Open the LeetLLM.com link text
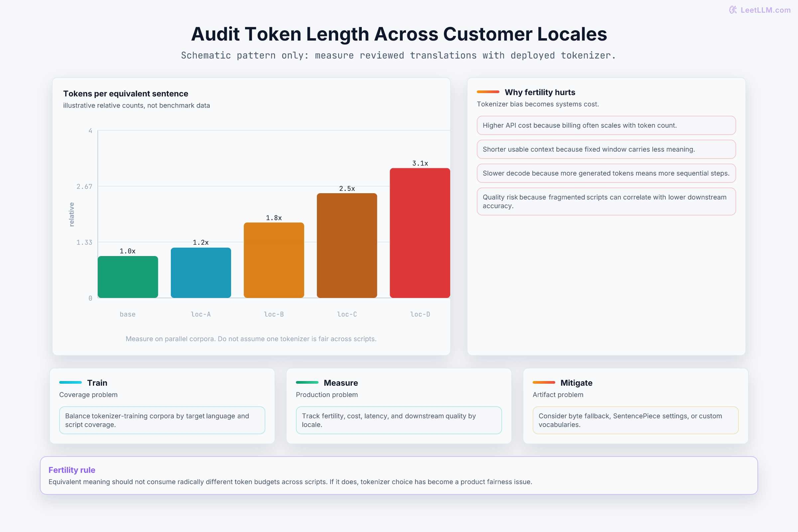798x532 pixels. [x=765, y=10]
